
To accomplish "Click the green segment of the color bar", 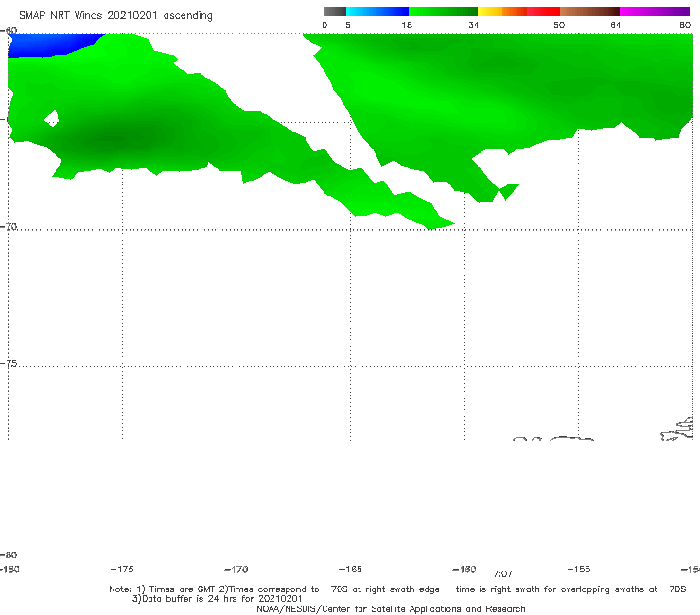I will pos(443,11).
